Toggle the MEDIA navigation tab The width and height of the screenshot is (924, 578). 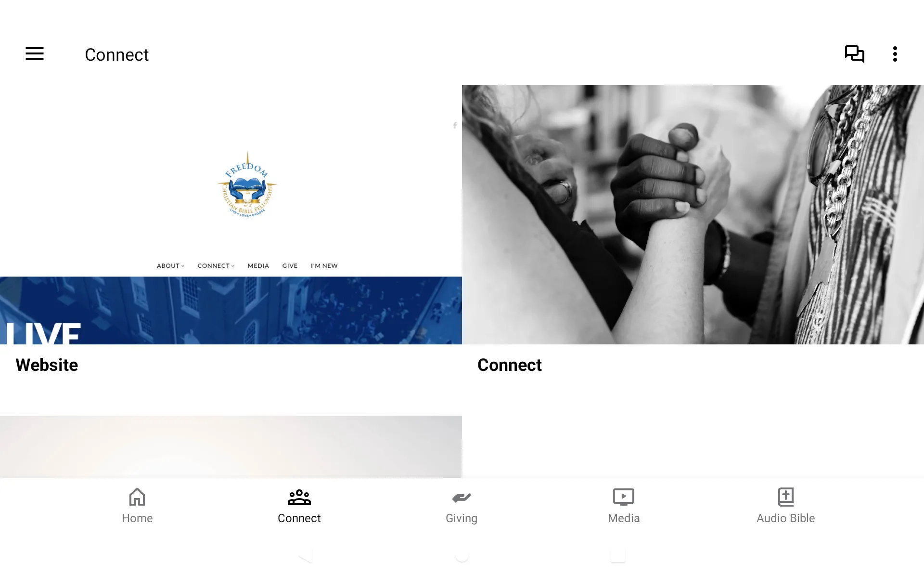pos(258,266)
